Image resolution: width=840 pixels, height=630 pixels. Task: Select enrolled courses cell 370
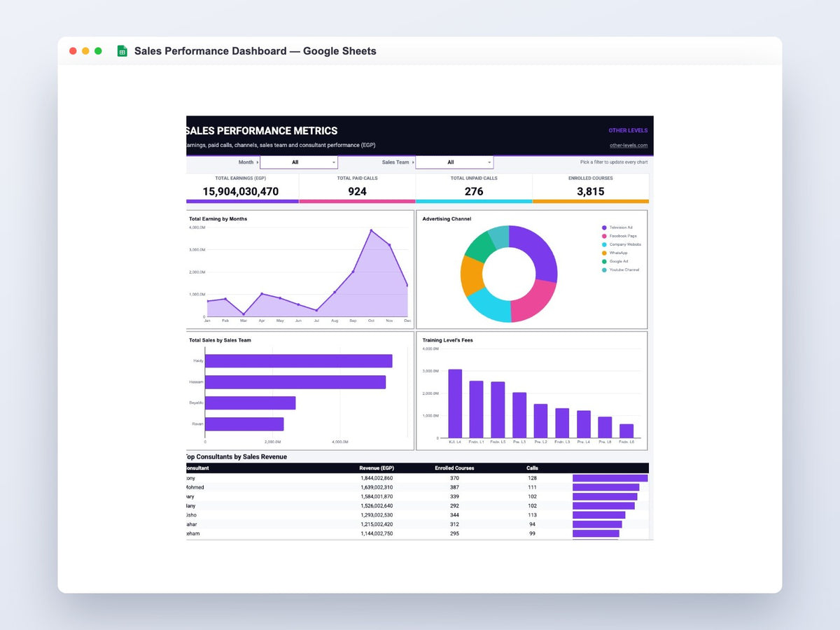point(454,478)
